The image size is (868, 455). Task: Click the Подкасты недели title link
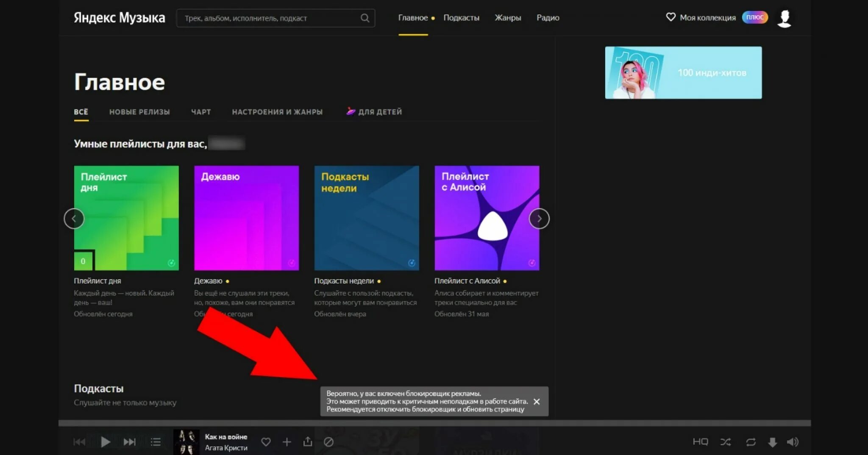coord(344,280)
